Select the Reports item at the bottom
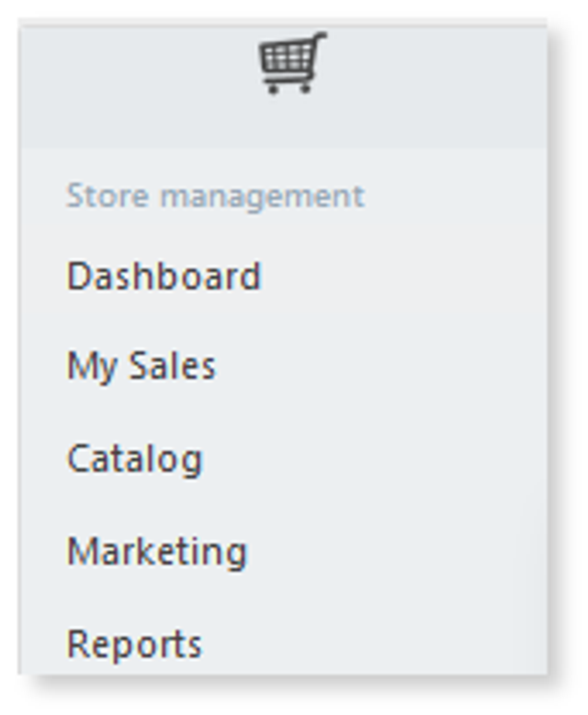The image size is (588, 715). click(134, 644)
